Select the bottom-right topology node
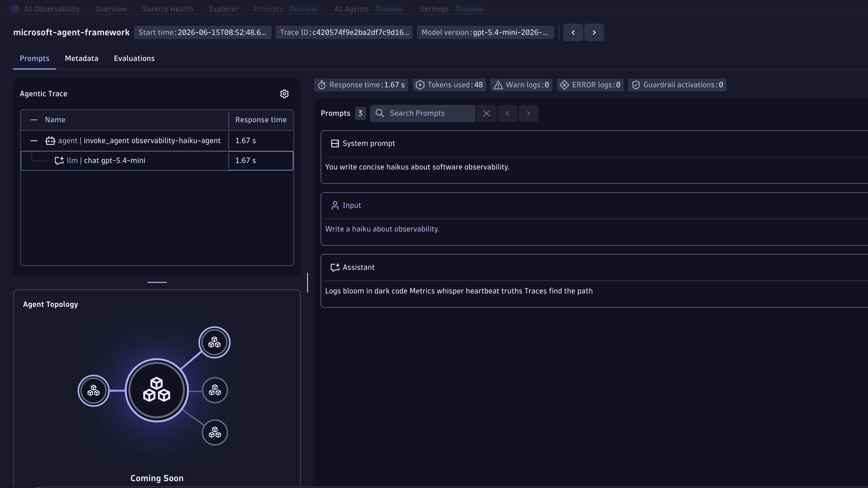Image resolution: width=868 pixels, height=488 pixels. [x=215, y=433]
